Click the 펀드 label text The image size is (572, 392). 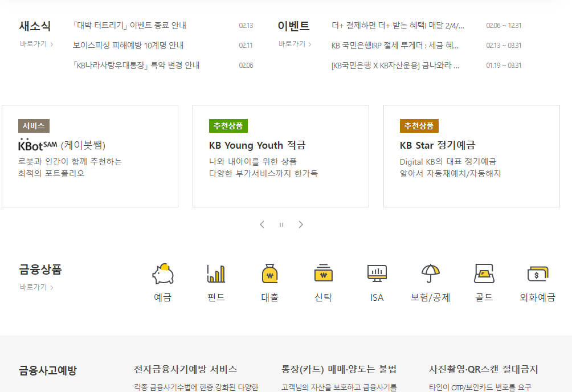216,297
